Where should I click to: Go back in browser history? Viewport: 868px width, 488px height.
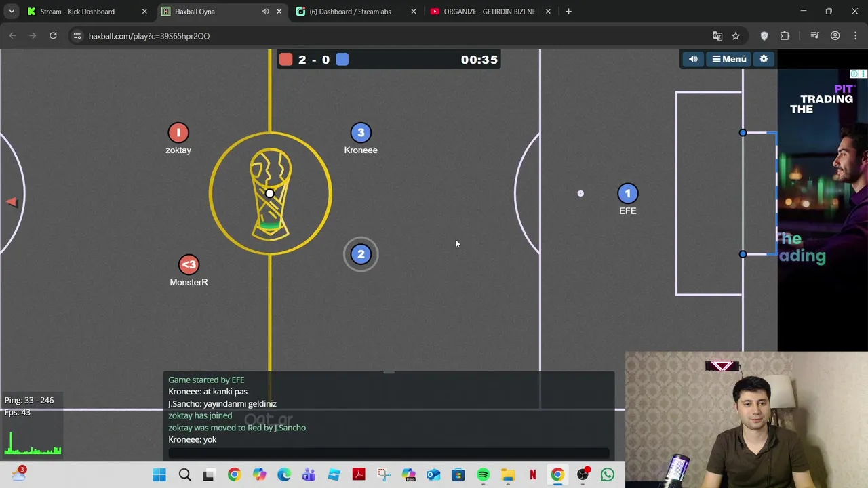12,36
